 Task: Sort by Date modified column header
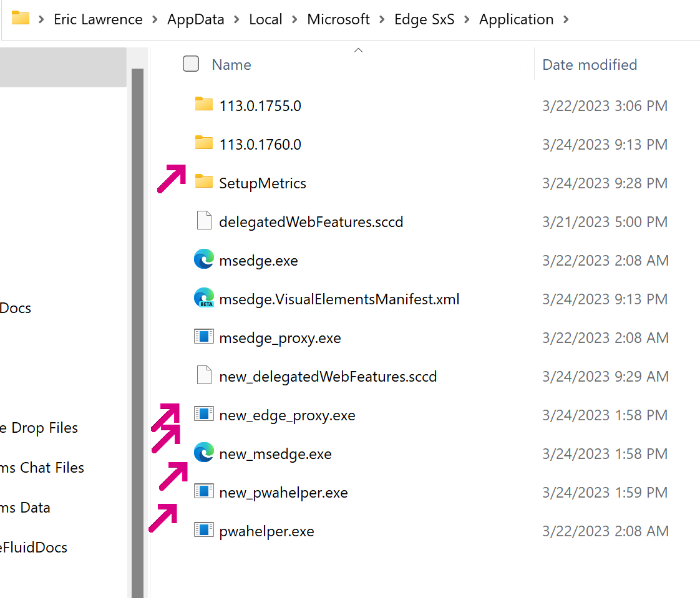[x=590, y=65]
